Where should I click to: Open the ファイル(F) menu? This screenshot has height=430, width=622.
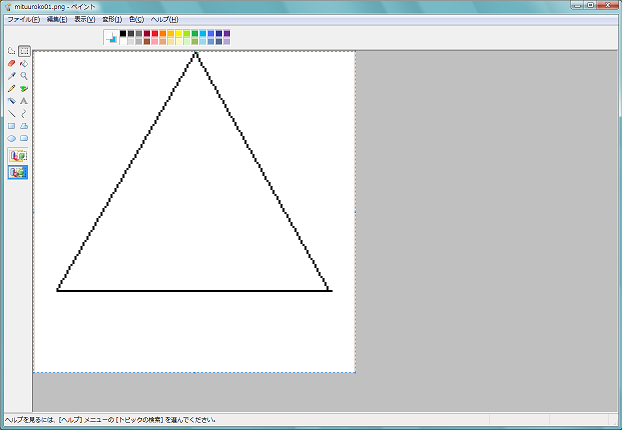(24, 19)
